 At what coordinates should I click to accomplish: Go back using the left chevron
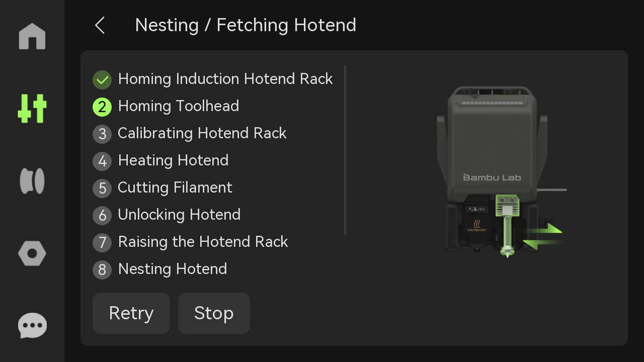click(100, 25)
